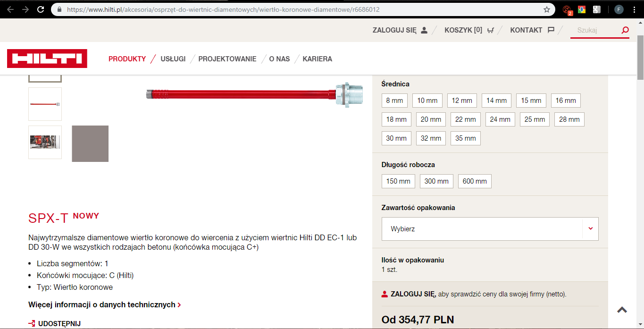Select diameter 20 mm
This screenshot has width=644, height=329.
[x=431, y=119]
